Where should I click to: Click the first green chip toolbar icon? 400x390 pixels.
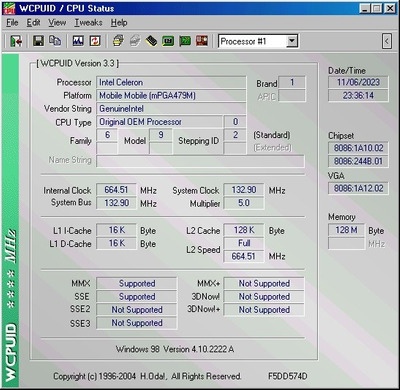pos(168,41)
